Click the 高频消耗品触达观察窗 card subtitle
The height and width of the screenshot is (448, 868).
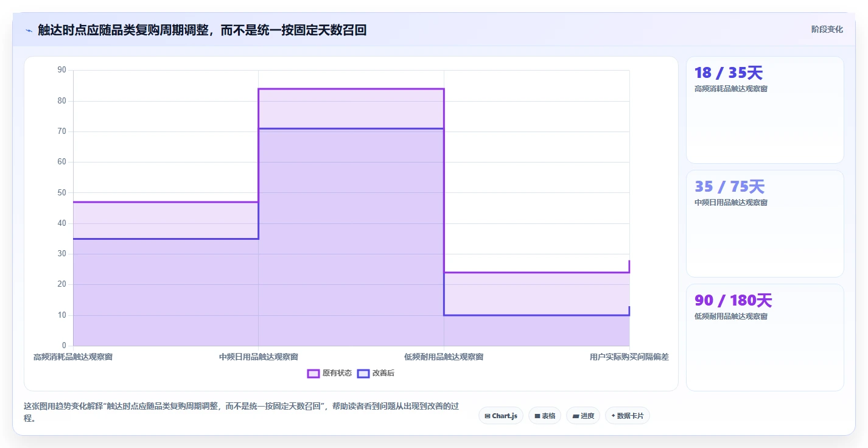[731, 89]
